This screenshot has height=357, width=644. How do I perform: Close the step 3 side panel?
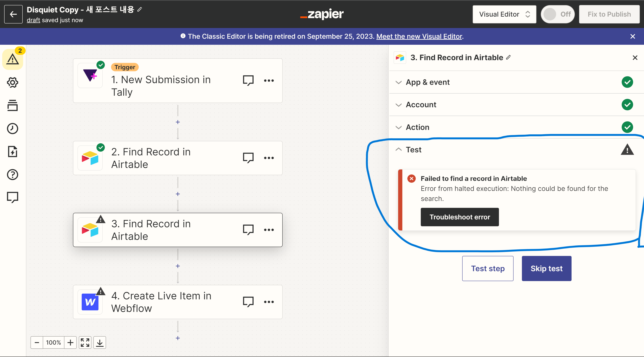[635, 58]
